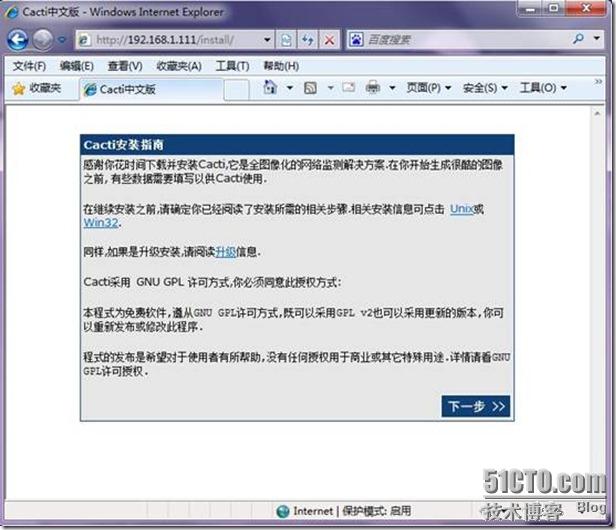
Task: Click the Refresh arrows icon
Action: coord(308,40)
